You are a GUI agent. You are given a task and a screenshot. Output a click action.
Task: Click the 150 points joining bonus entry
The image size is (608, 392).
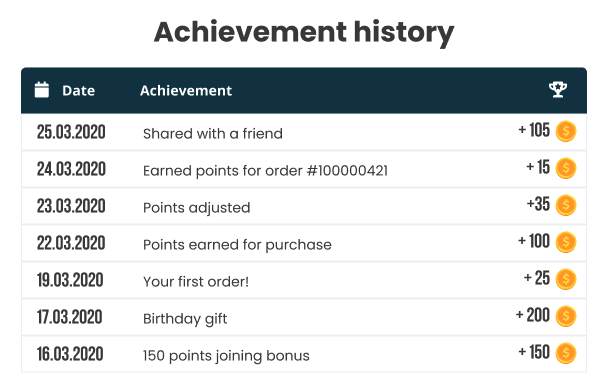(226, 356)
